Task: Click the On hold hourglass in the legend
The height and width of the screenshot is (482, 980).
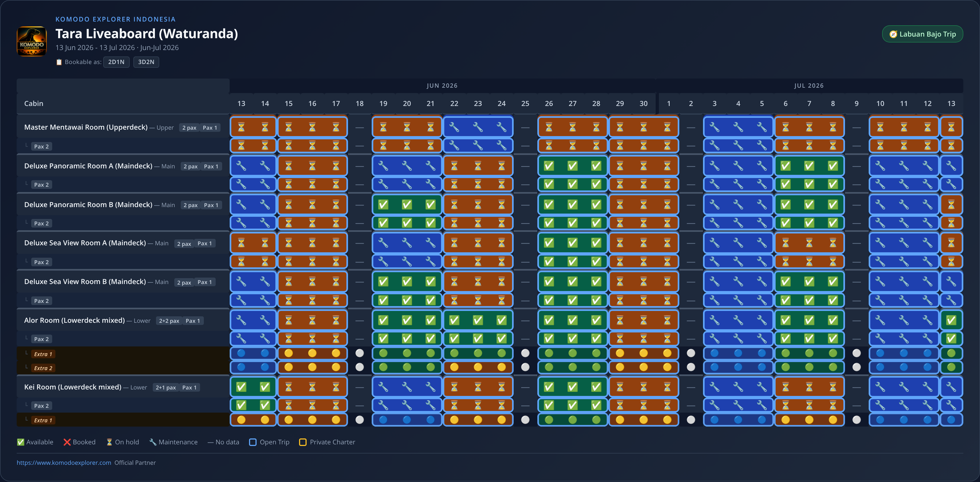Action: click(109, 442)
